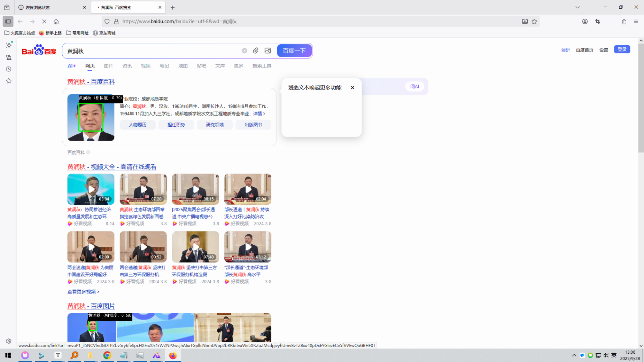
Task: Show hidden system tray icons
Action: pyautogui.click(x=574, y=355)
